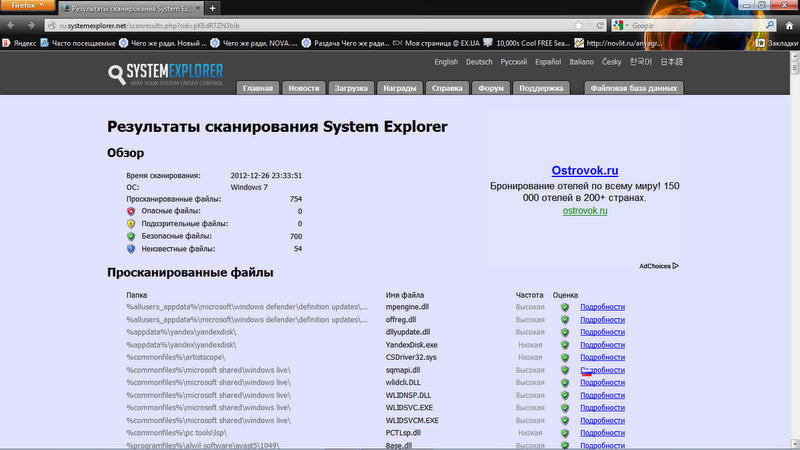Viewport: 800px width, 450px height.
Task: Open Подробности for mpengine.dll
Action: [602, 307]
